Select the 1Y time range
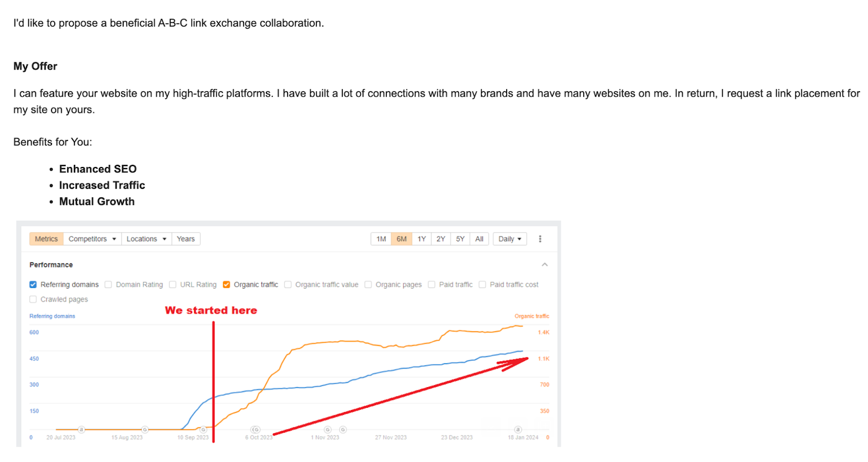 pyautogui.click(x=422, y=239)
